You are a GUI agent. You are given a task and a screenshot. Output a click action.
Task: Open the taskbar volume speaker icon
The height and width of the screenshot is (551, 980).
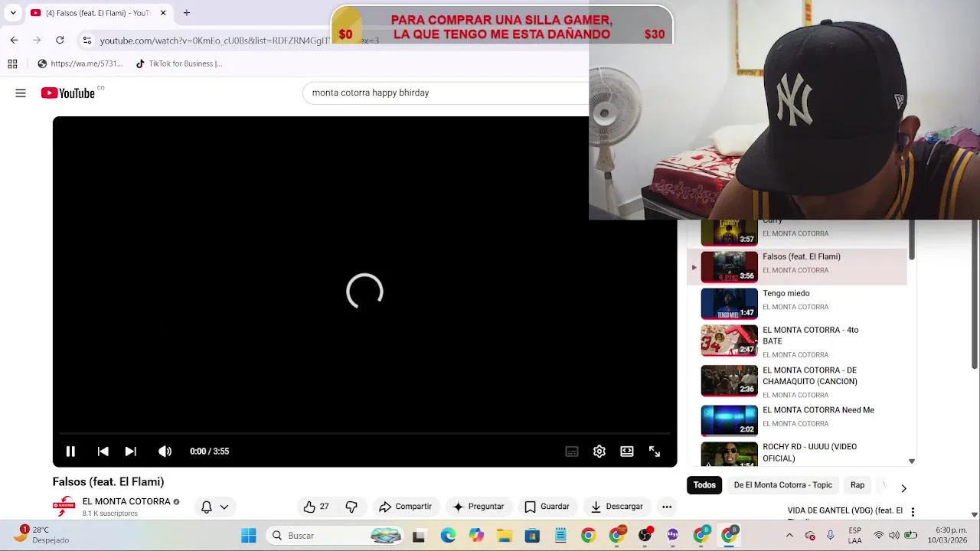click(894, 535)
